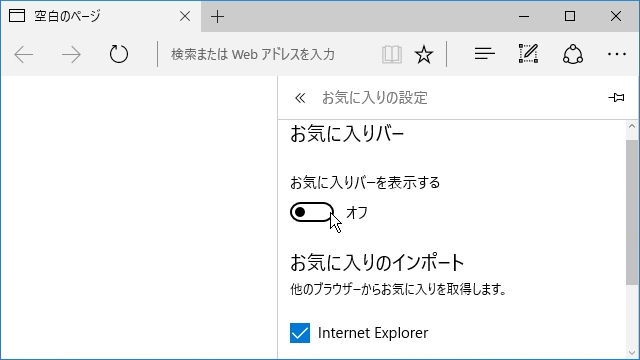The height and width of the screenshot is (360, 640).
Task: Pin the お気に入りの設定 pane
Action: pos(616,98)
